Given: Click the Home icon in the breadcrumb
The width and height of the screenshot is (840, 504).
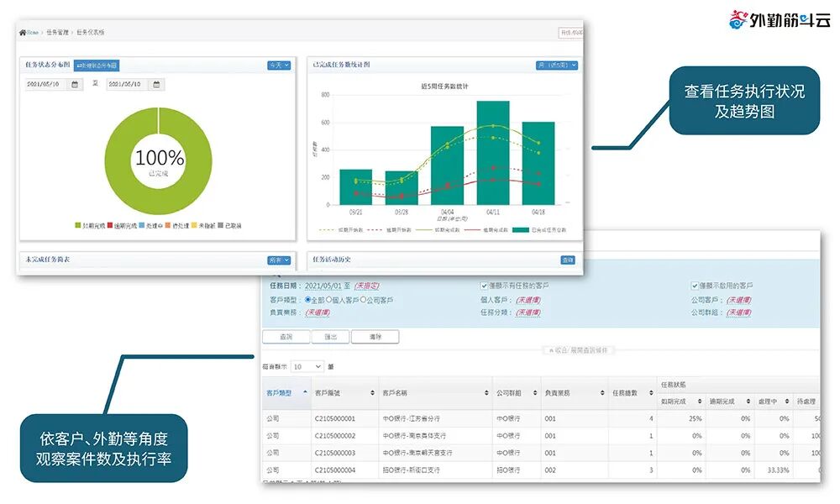Looking at the screenshot, I should [x=23, y=33].
